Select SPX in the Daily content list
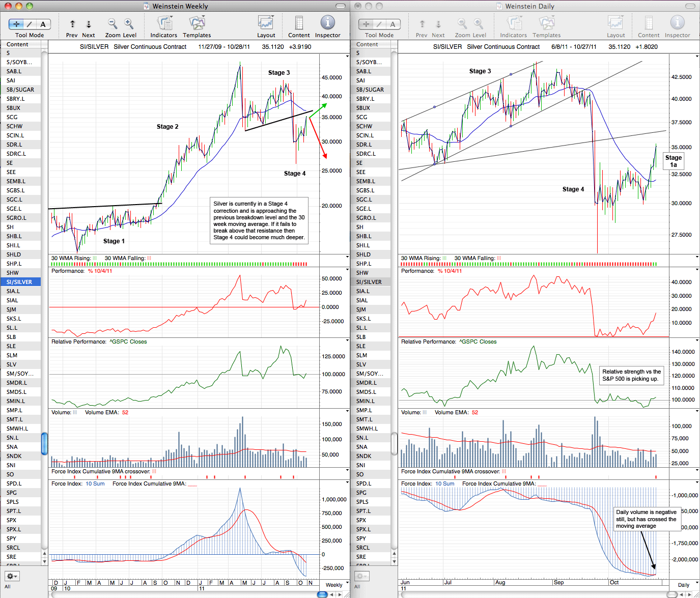Viewport: 700px width, 598px height. [x=370, y=520]
